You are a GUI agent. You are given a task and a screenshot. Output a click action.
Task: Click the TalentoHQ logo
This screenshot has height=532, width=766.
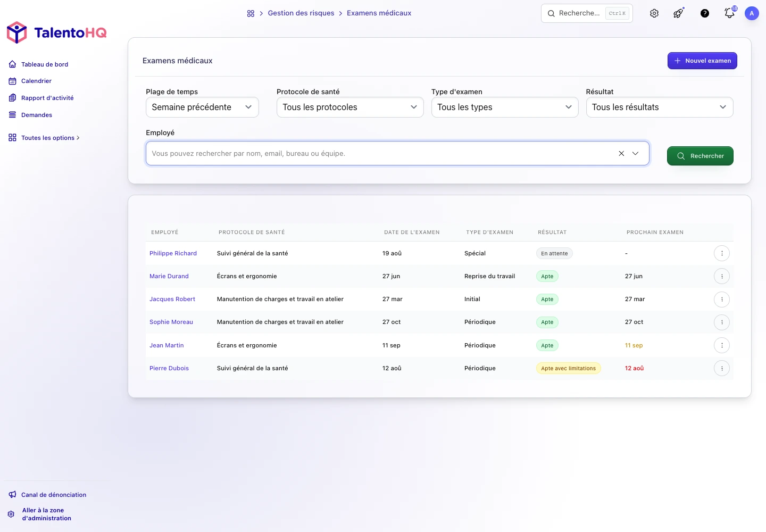[x=56, y=32]
